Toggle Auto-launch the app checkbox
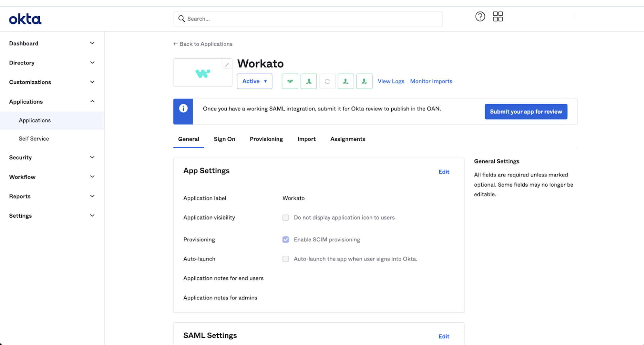Screen dimensions: 644x345 286,259
